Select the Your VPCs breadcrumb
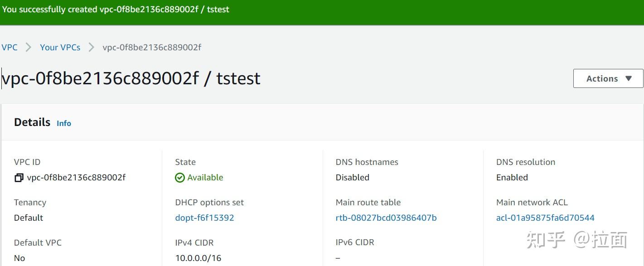This screenshot has height=266, width=644. coord(60,47)
